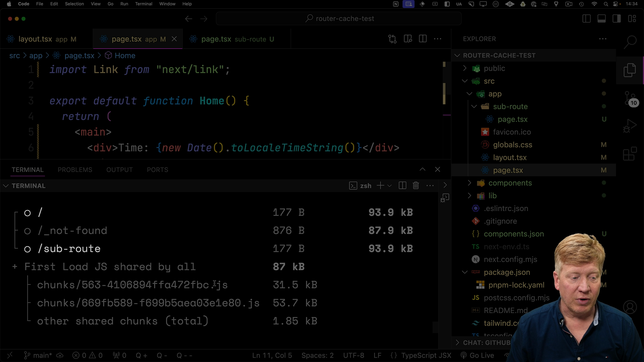Split the terminal pane

coord(402,186)
